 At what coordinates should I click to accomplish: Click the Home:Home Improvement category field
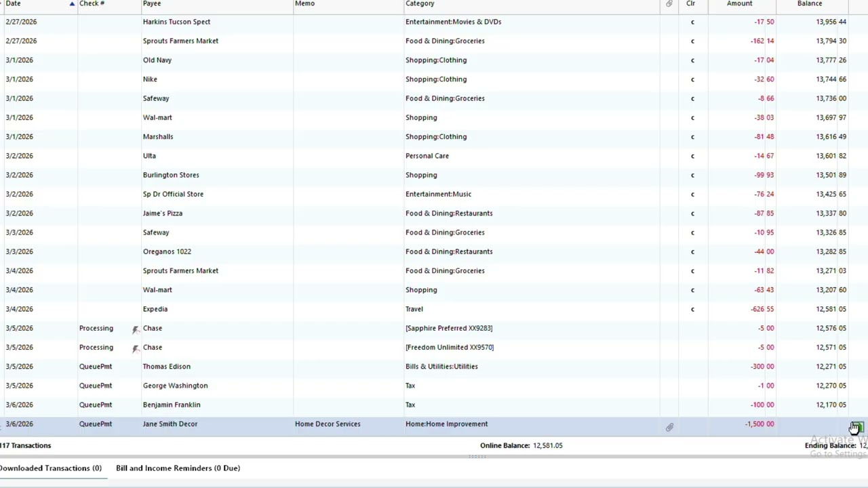tap(446, 424)
